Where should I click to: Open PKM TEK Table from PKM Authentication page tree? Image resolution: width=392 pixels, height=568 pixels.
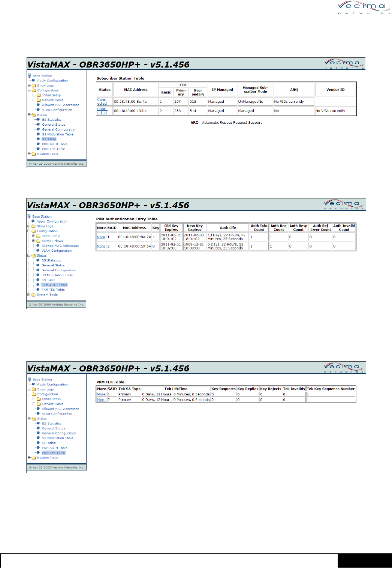(53, 290)
